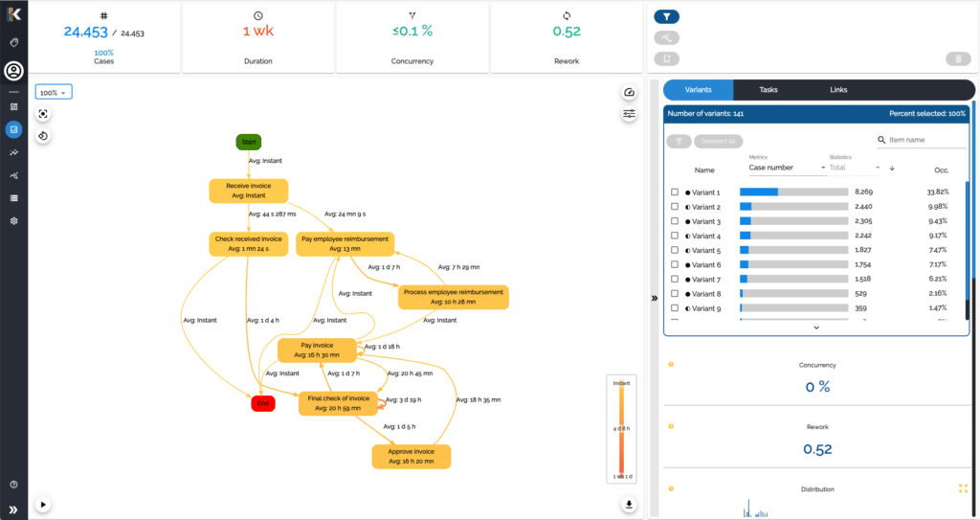
Task: Check the Variant 1 checkbox
Action: click(x=675, y=192)
